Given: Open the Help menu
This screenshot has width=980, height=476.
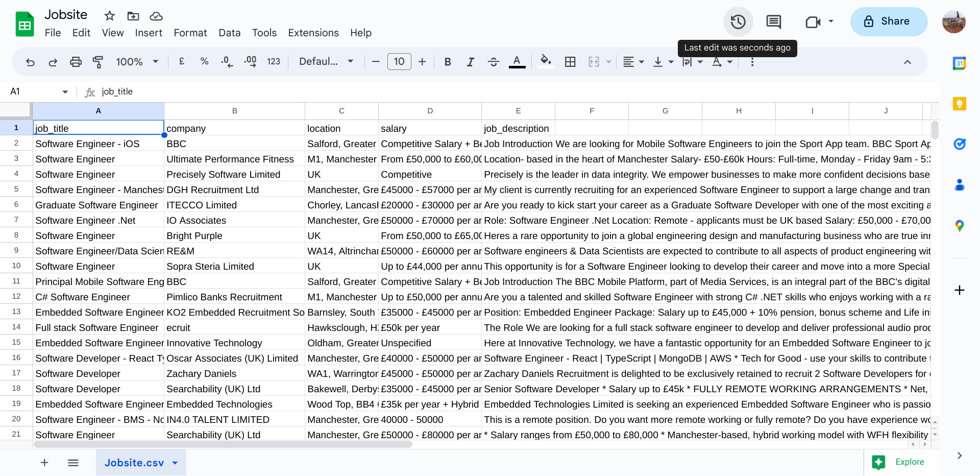Looking at the screenshot, I should pos(361,33).
